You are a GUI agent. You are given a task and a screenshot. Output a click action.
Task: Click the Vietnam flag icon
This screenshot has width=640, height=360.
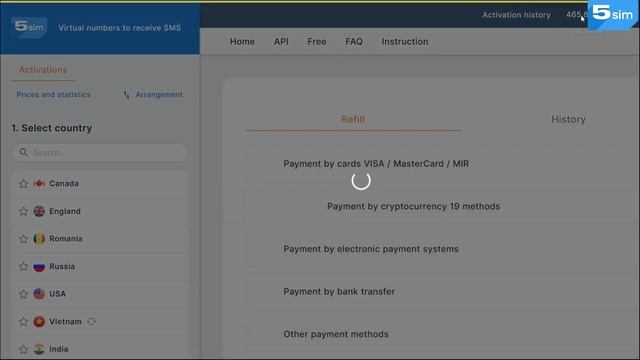(x=39, y=322)
